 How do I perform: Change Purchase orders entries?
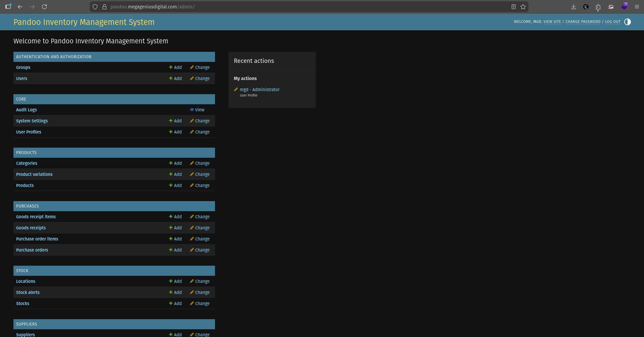coord(200,250)
